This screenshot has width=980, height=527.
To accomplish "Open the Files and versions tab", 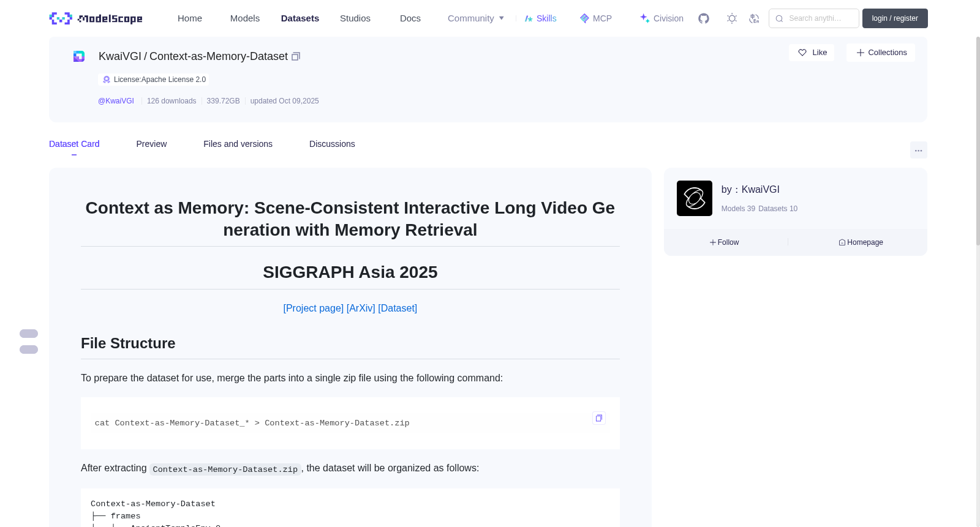I will click(238, 144).
